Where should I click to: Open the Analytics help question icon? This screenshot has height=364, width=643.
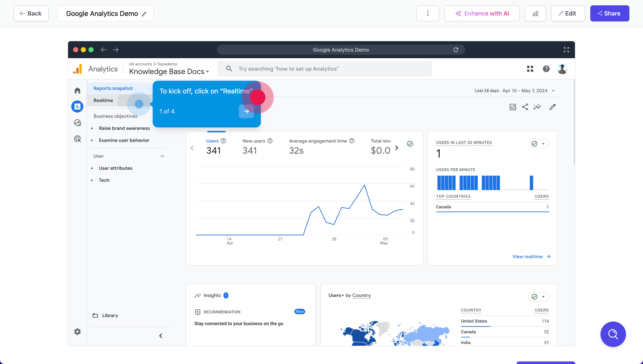546,69
